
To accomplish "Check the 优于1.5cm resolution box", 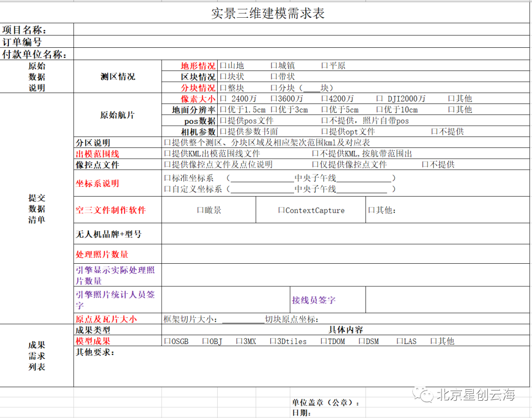I will pyautogui.click(x=223, y=109).
